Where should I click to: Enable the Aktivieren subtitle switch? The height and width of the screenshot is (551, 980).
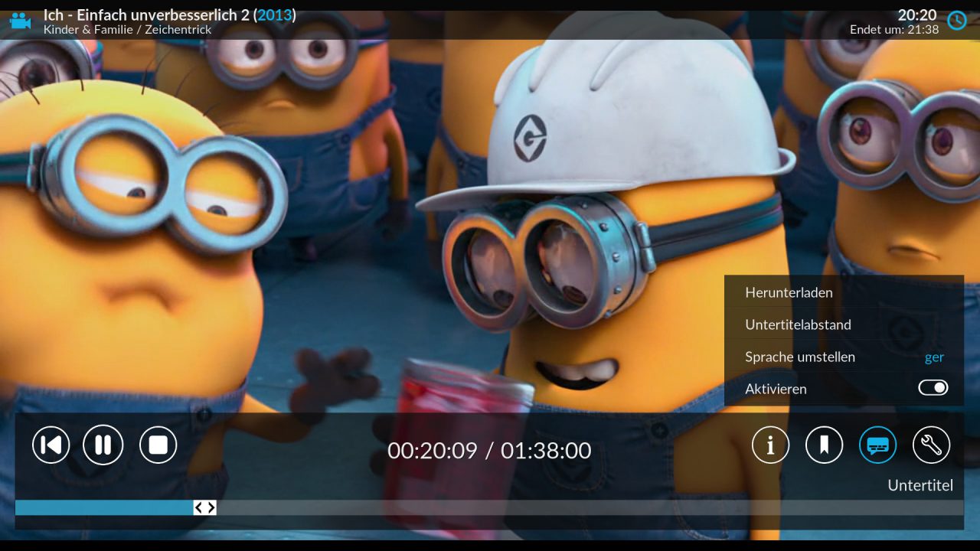tap(933, 388)
